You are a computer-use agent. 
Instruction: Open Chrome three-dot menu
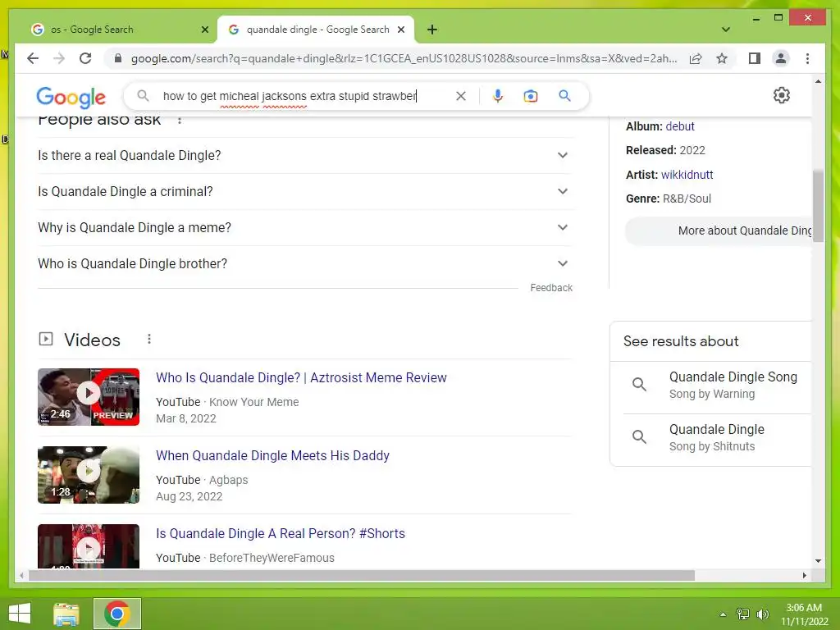point(807,58)
